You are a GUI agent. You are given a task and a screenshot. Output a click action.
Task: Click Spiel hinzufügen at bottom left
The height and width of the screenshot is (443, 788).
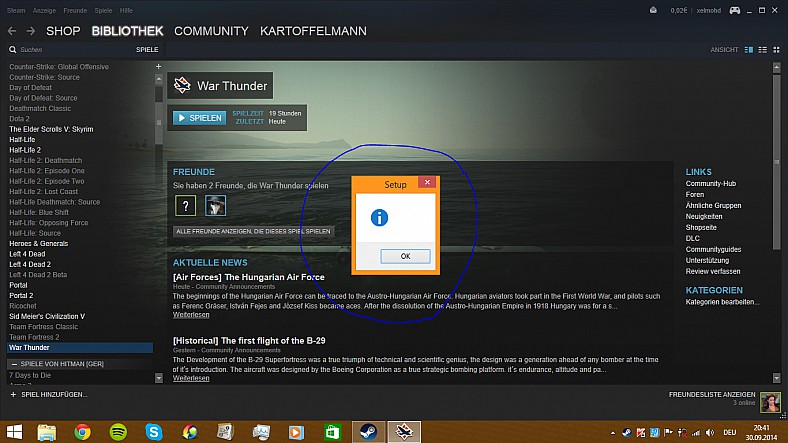coord(49,395)
